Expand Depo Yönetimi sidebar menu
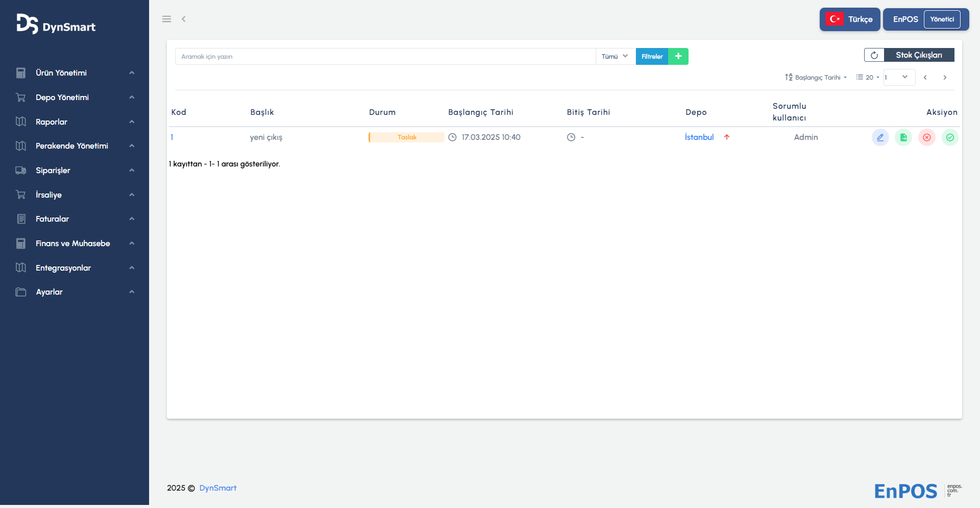This screenshot has width=980, height=508. pos(75,98)
